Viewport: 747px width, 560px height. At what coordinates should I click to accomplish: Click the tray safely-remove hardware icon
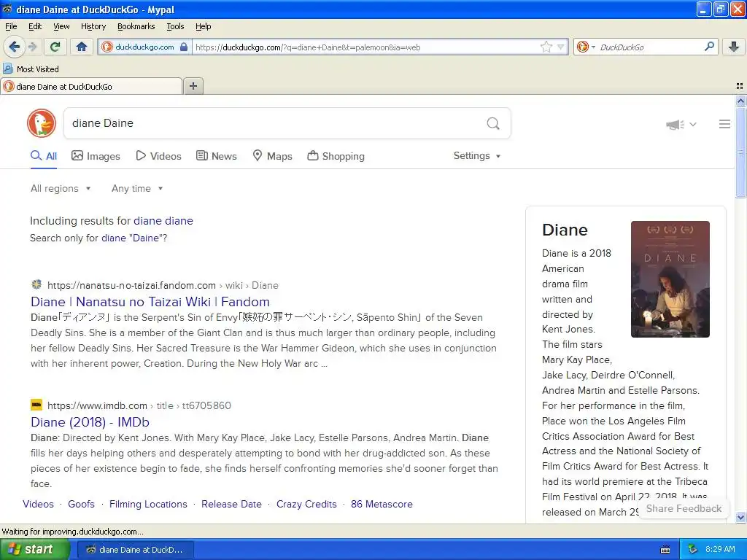pyautogui.click(x=693, y=549)
